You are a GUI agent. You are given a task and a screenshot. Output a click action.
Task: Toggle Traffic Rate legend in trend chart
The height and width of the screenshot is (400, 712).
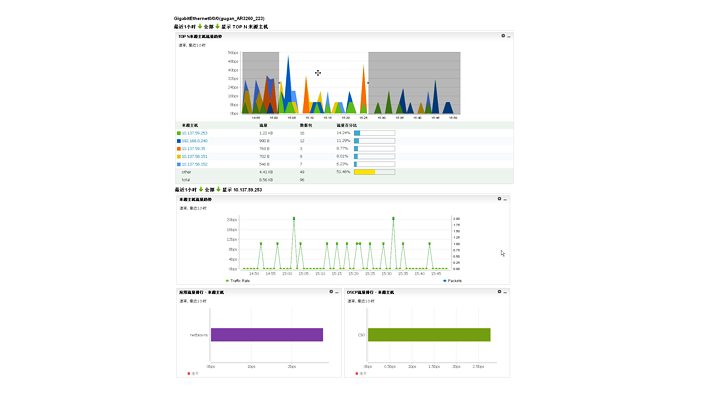[x=239, y=281]
